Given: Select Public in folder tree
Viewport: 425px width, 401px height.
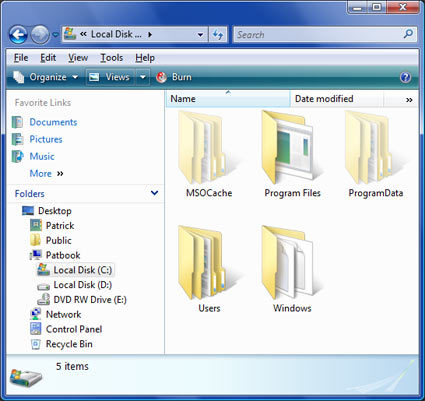Looking at the screenshot, I should [59, 241].
